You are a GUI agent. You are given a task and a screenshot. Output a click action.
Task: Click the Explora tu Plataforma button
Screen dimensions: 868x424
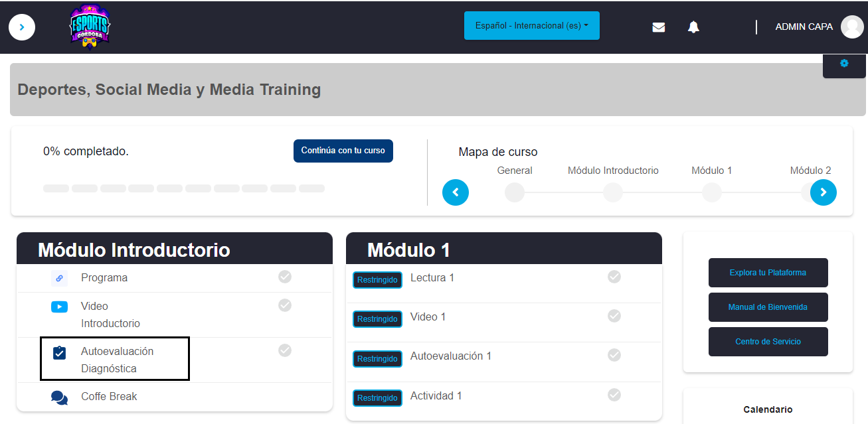click(768, 273)
